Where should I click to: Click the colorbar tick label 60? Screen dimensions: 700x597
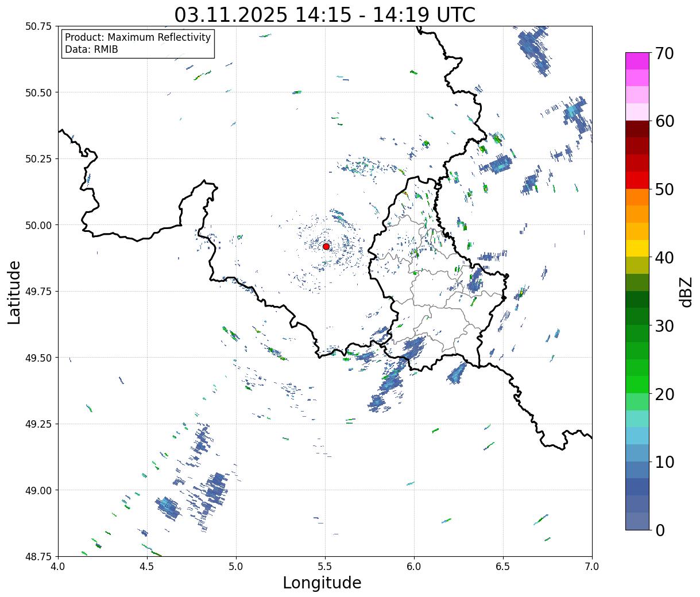coord(664,121)
